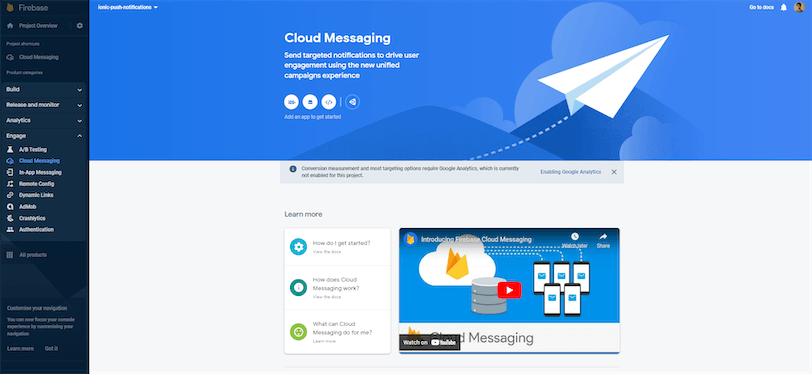
Task: Add a web app via code icon
Action: [329, 102]
